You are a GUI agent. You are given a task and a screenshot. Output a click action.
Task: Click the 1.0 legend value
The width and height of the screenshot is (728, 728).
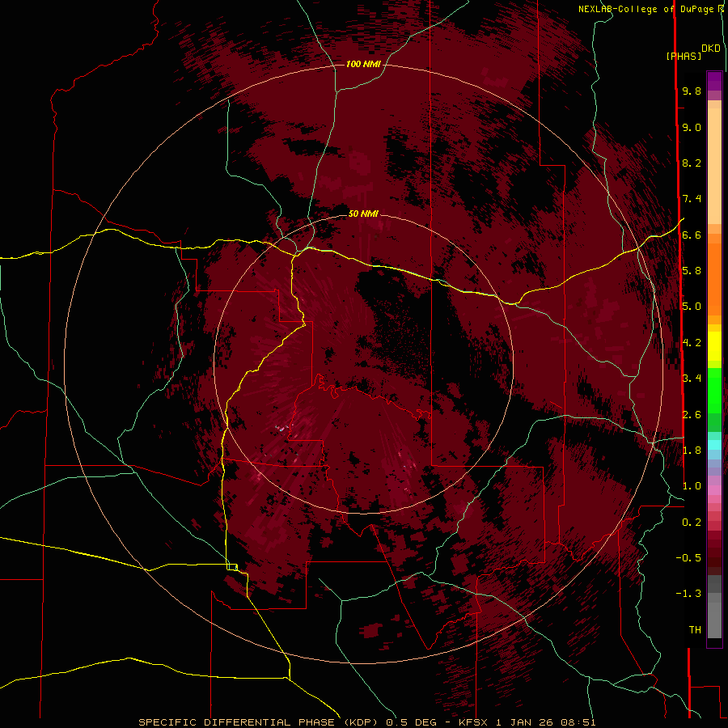[692, 486]
